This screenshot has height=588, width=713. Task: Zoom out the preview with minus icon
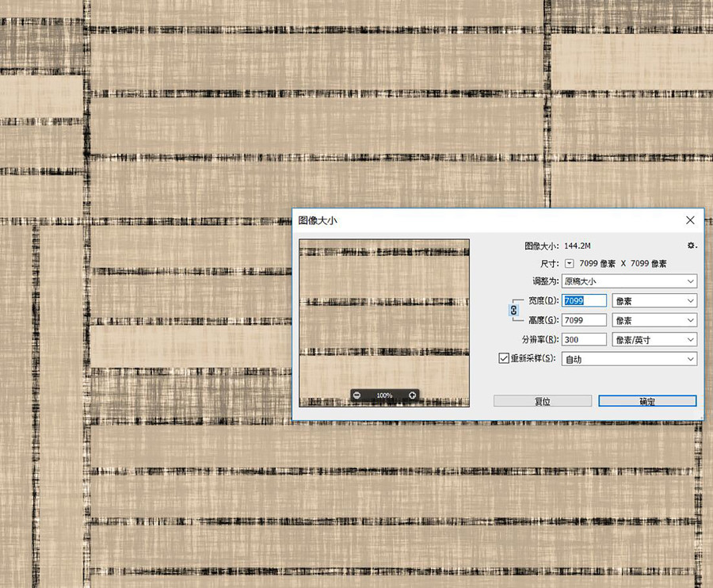[x=357, y=395]
